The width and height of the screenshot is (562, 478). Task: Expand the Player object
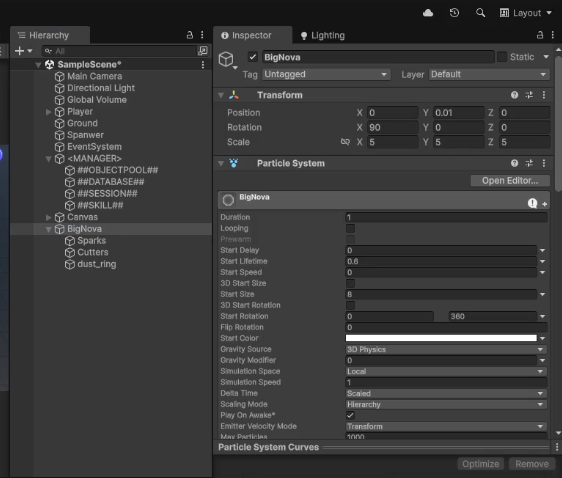[x=48, y=112]
